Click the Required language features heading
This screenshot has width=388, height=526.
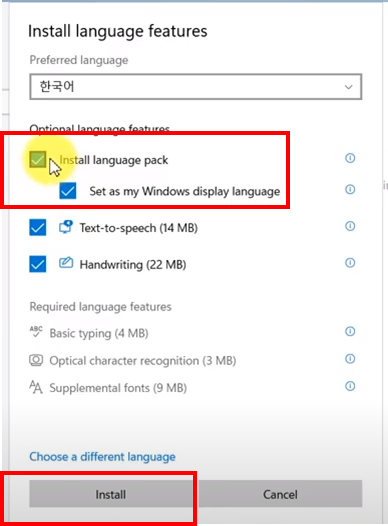[x=101, y=307]
